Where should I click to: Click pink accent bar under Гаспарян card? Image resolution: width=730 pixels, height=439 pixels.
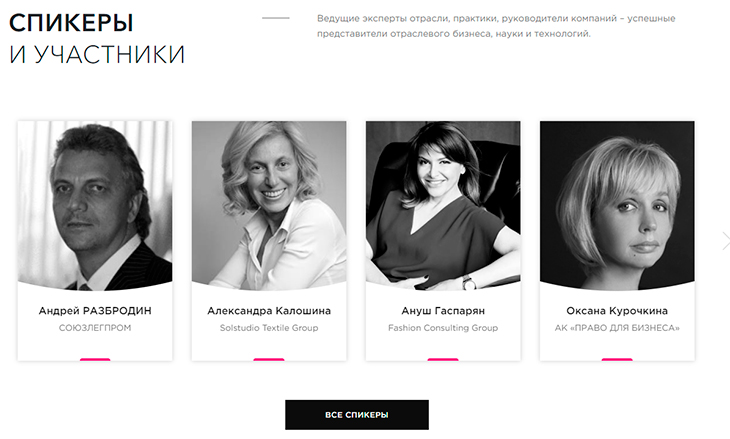(x=443, y=359)
